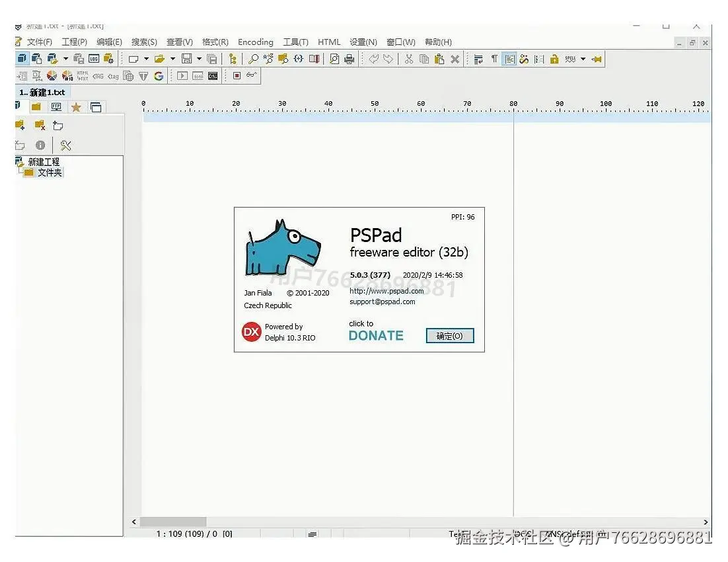Click support@pspad.com email link
The height and width of the screenshot is (562, 728).
[382, 301]
